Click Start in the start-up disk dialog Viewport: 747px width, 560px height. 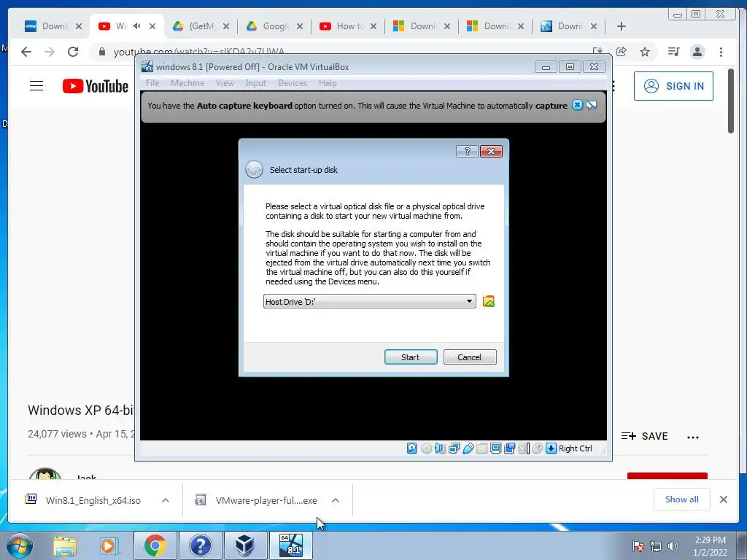tap(411, 357)
